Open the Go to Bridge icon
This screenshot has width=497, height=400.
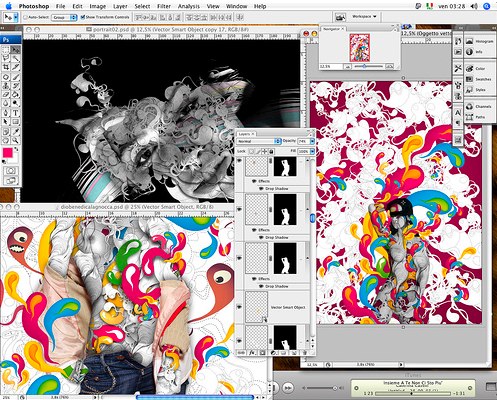tap(340, 17)
